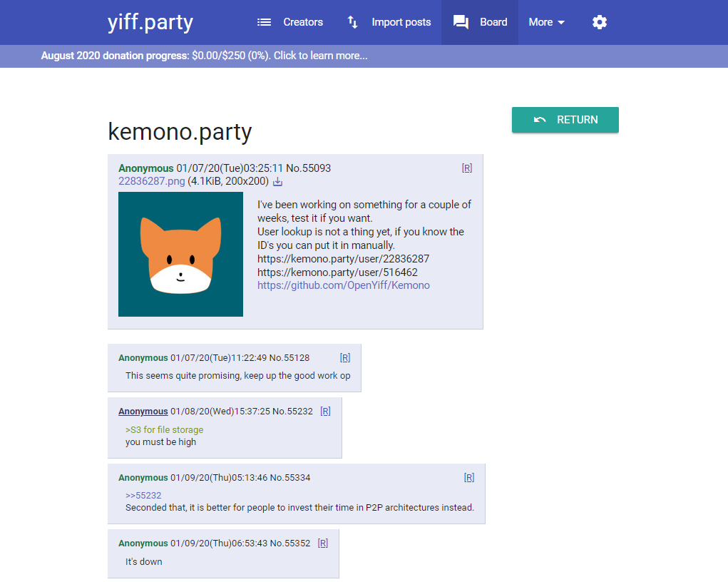Viewport: 728px width, 582px height.
Task: Open the Creators menu item
Action: pyautogui.click(x=290, y=22)
